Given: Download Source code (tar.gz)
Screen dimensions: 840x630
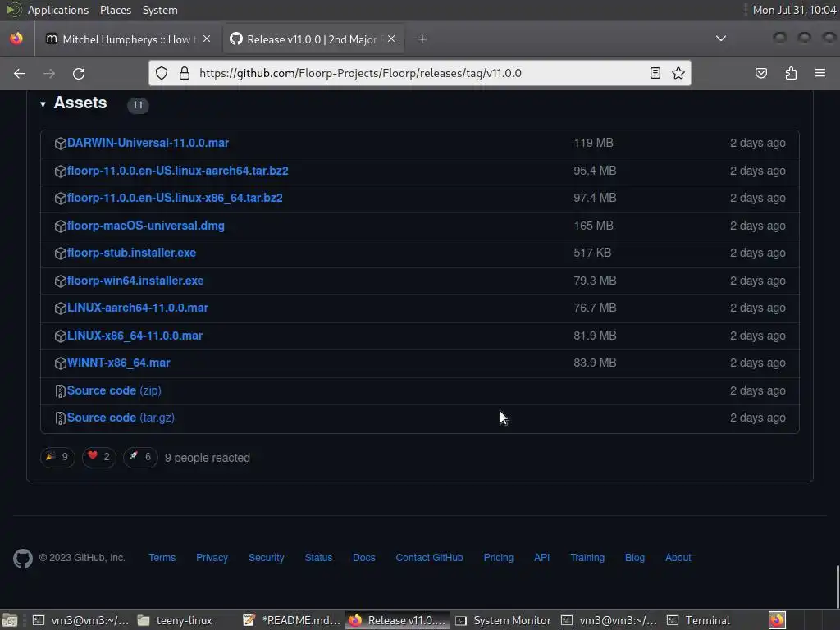Looking at the screenshot, I should point(121,418).
